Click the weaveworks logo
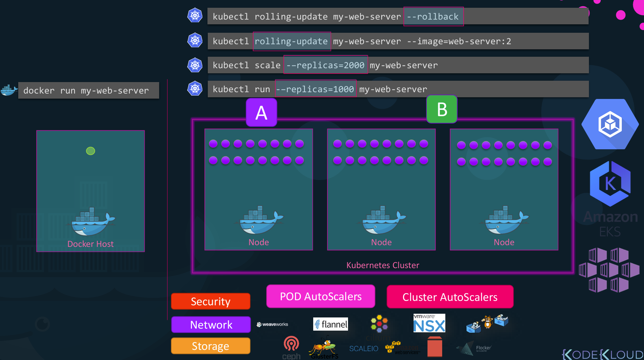Screen dimensions: 644x360 pyautogui.click(x=272, y=324)
